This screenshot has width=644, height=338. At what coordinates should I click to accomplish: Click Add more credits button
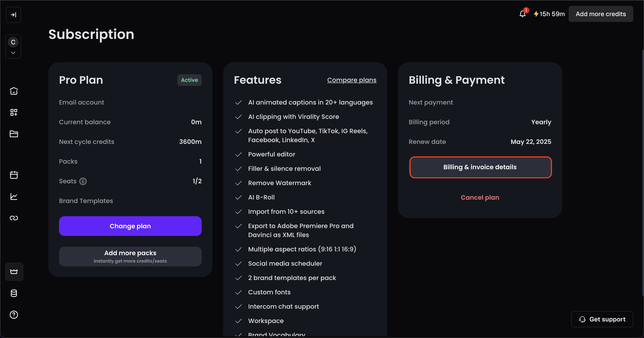(x=601, y=14)
